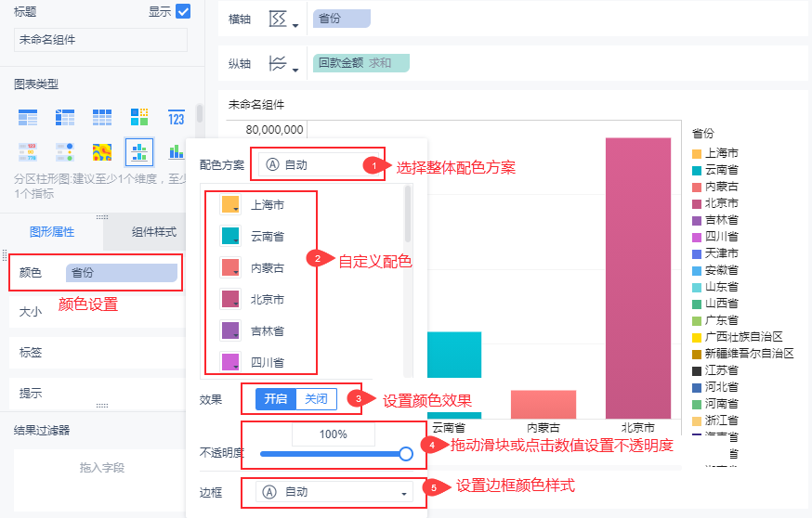Click the 未命名组件 chart title text
This screenshot has height=518, width=812.
coord(256,105)
